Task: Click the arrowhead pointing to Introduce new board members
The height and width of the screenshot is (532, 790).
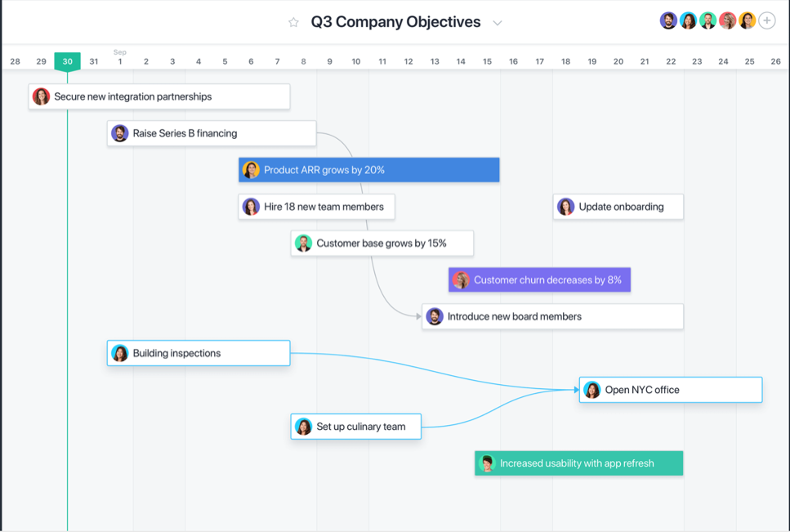Action: pyautogui.click(x=418, y=316)
